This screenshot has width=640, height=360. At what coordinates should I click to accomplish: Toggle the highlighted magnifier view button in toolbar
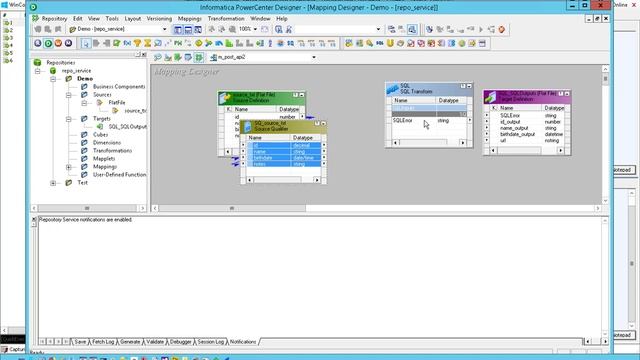(x=412, y=29)
